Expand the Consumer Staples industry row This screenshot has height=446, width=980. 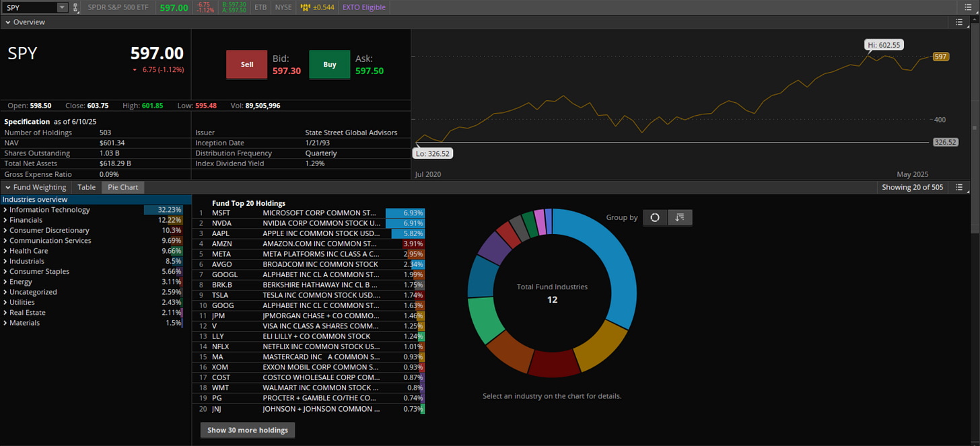pos(5,272)
